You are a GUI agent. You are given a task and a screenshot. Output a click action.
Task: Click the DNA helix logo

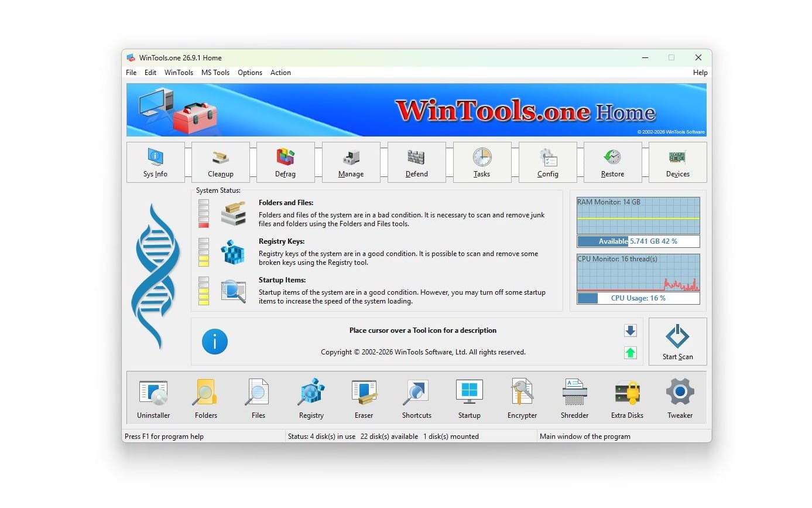point(155,275)
